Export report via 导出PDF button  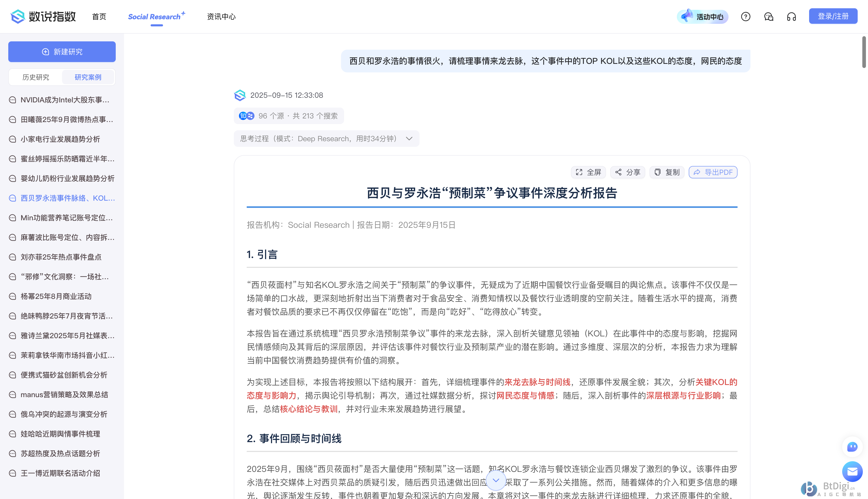pos(713,172)
